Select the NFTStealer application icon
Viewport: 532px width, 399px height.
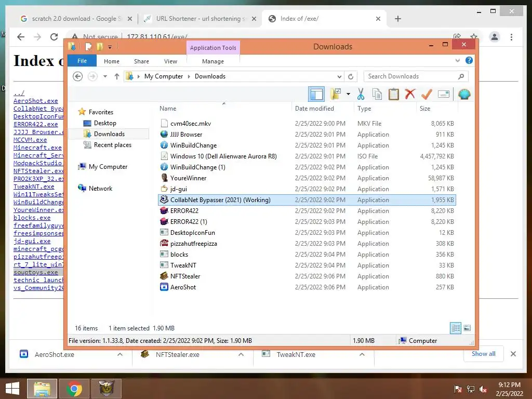coord(164,276)
